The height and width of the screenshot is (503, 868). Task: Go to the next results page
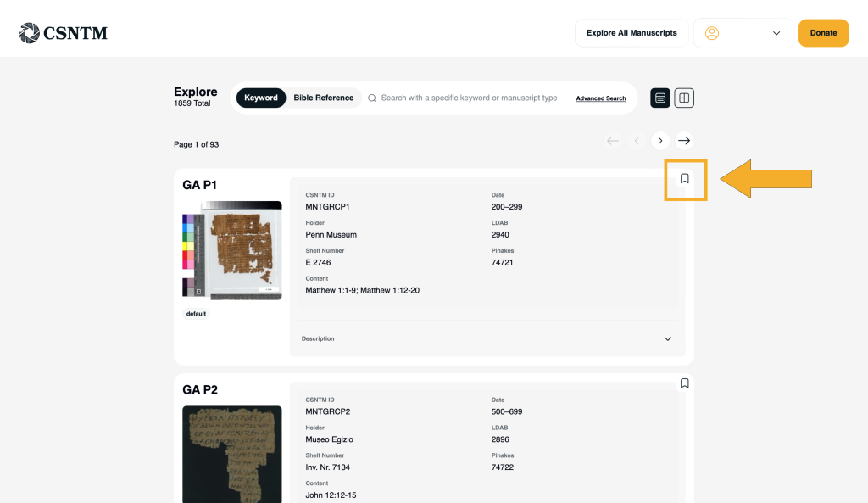click(660, 141)
